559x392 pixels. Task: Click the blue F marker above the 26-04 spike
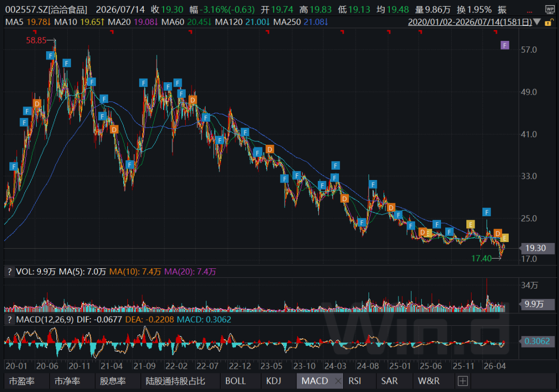tap(487, 212)
